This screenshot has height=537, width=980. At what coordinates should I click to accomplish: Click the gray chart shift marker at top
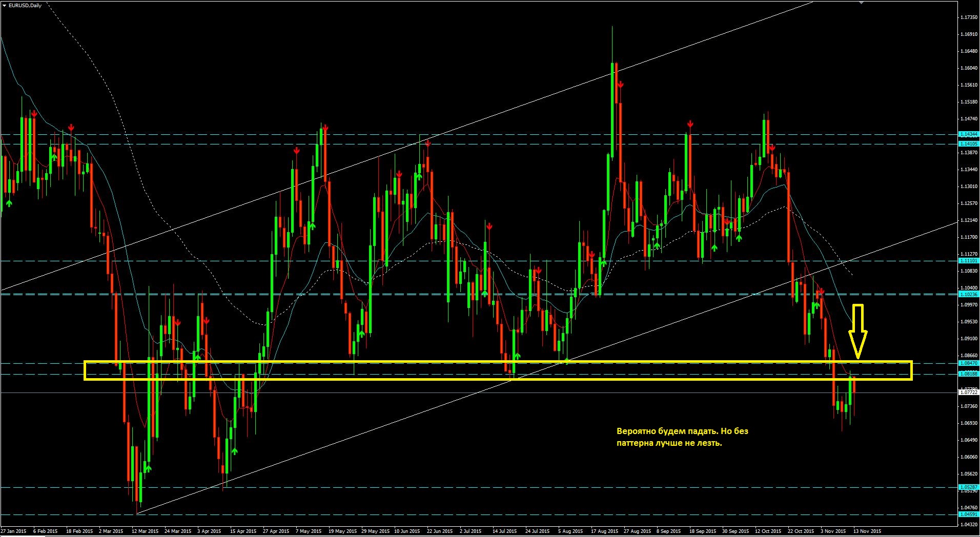click(862, 3)
